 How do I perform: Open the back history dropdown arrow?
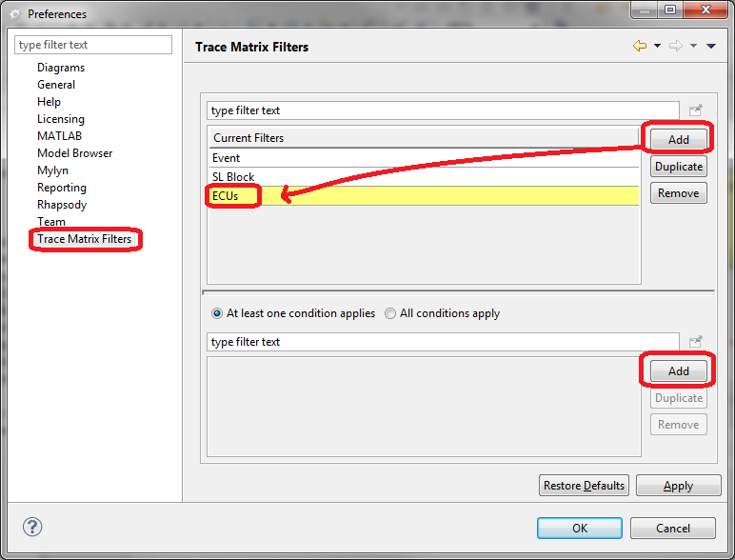click(x=657, y=46)
